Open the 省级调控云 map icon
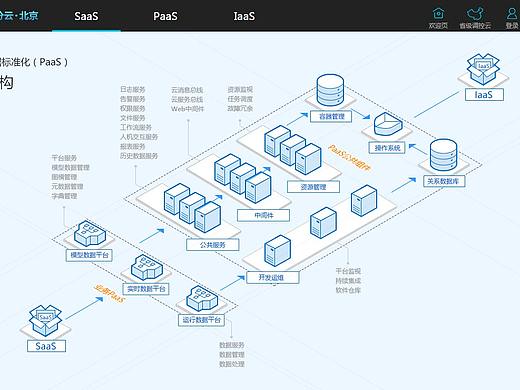Screen dimensions: 520x390 tap(475, 14)
